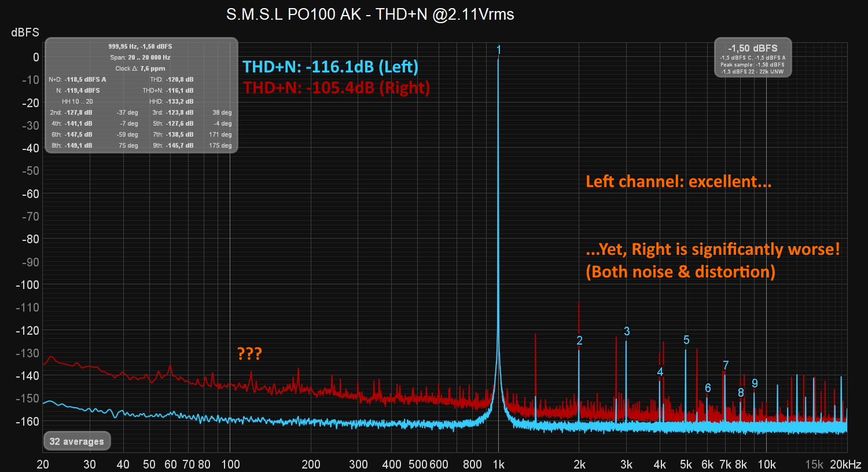Viewport: 868px width, 472px height.
Task: Click the "15k" frequency axis label
Action: point(814,464)
